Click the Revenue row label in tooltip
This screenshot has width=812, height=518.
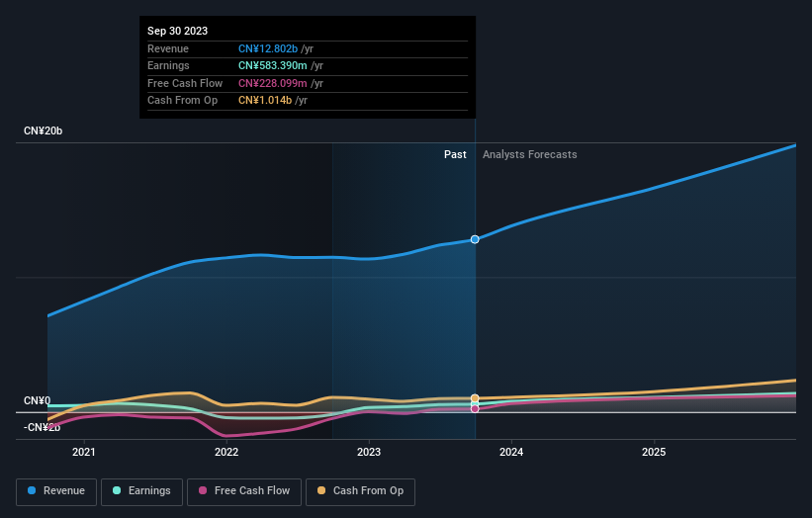[x=168, y=48]
